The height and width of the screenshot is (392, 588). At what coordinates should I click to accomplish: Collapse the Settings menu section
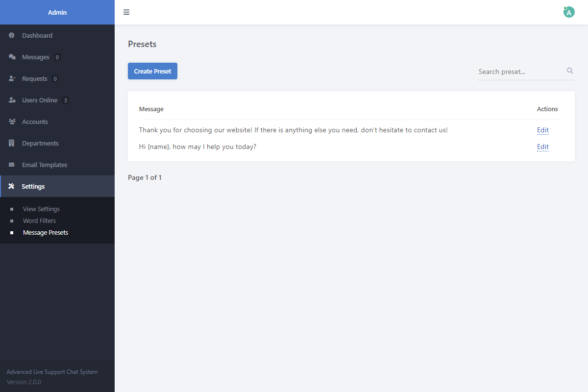coord(57,186)
